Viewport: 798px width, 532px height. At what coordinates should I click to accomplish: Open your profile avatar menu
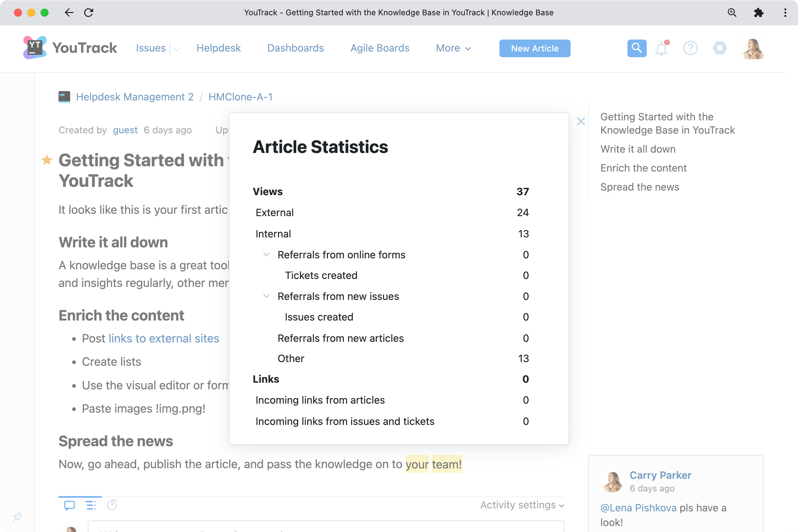(752, 48)
